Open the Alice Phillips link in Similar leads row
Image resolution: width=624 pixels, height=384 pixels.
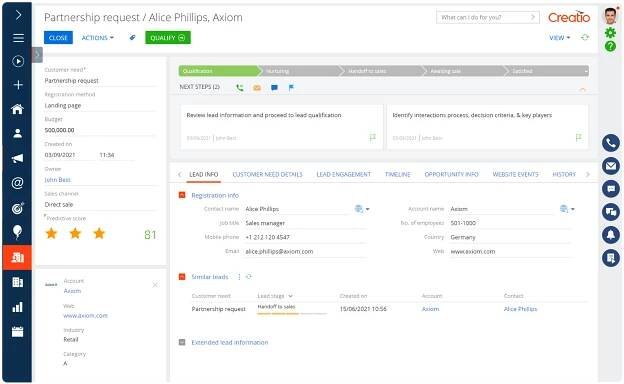click(x=520, y=309)
